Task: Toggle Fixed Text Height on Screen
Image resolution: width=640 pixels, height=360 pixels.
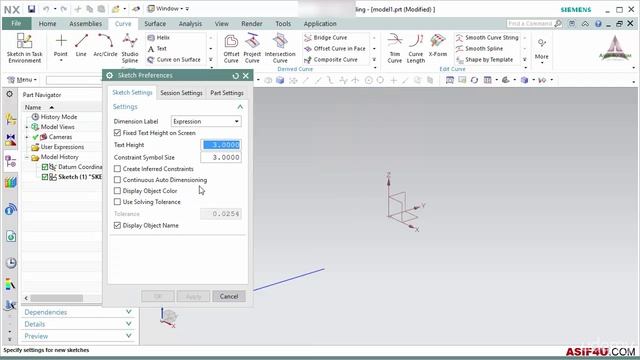Action: (x=118, y=133)
